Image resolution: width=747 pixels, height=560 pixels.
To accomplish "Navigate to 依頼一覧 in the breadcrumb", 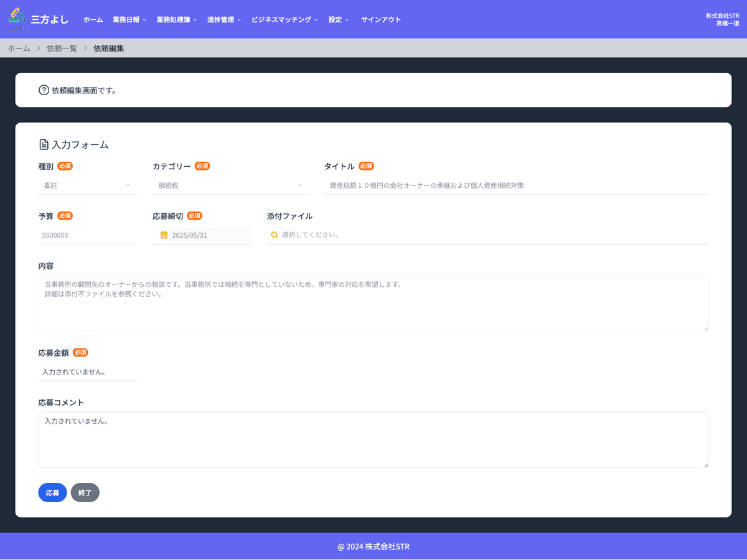I will pyautogui.click(x=62, y=48).
